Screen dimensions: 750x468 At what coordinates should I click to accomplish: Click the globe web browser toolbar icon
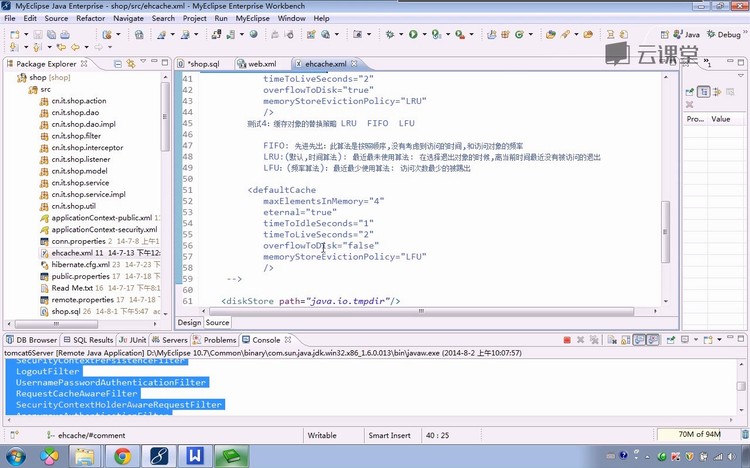[254, 34]
